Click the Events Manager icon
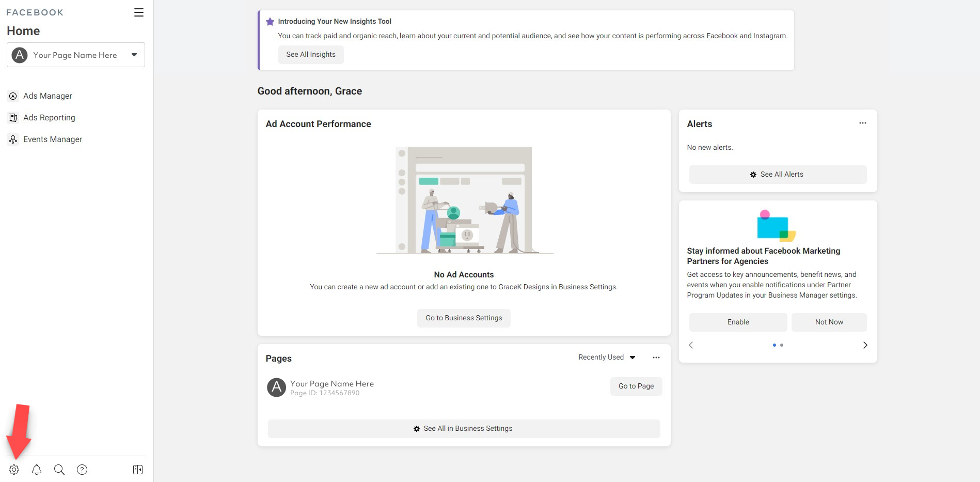This screenshot has height=482, width=980. coord(13,139)
